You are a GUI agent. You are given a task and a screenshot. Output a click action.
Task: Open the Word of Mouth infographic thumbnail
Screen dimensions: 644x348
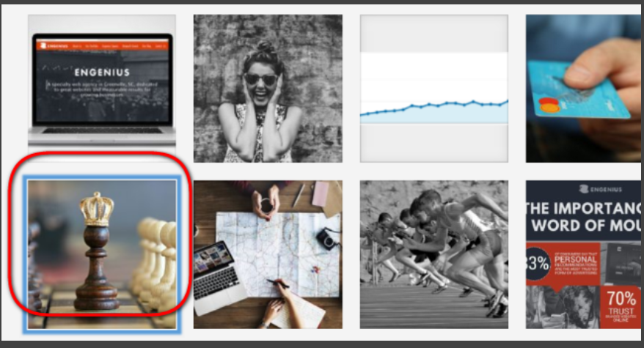584,254
